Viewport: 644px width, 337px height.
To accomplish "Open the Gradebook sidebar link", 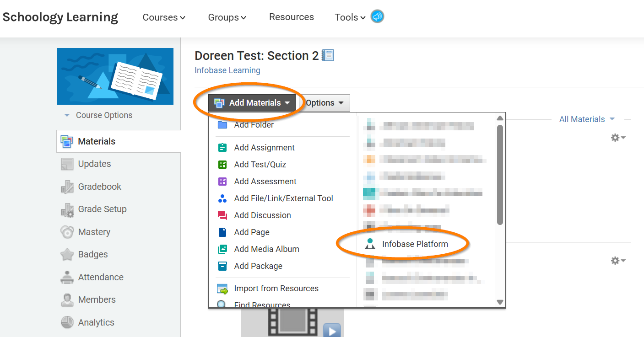I will click(x=100, y=187).
